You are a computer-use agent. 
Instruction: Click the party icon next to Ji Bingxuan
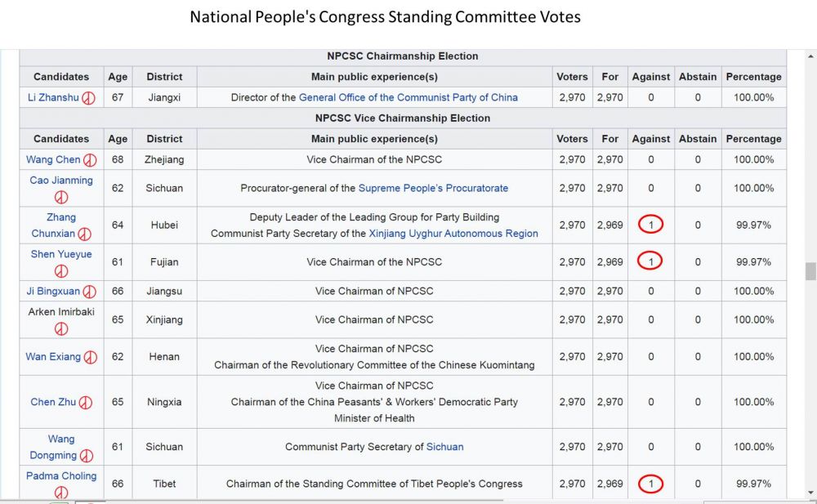(x=90, y=292)
